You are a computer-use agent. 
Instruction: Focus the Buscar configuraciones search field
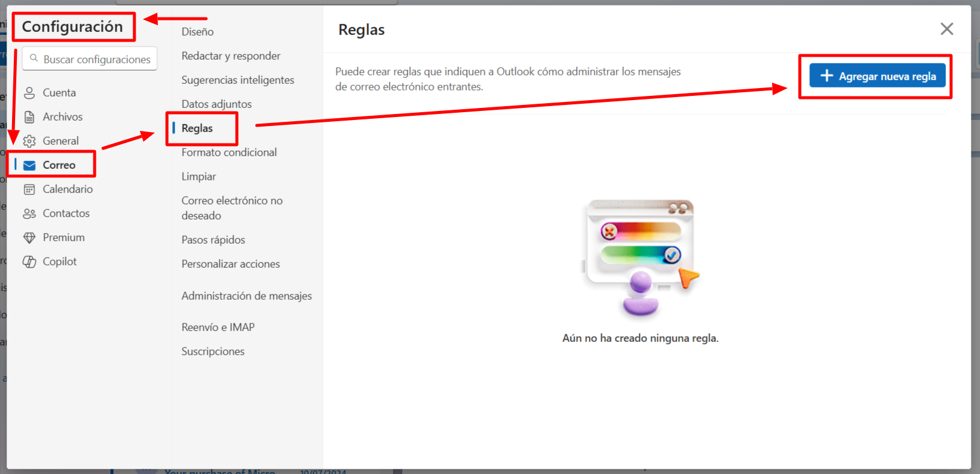96,59
